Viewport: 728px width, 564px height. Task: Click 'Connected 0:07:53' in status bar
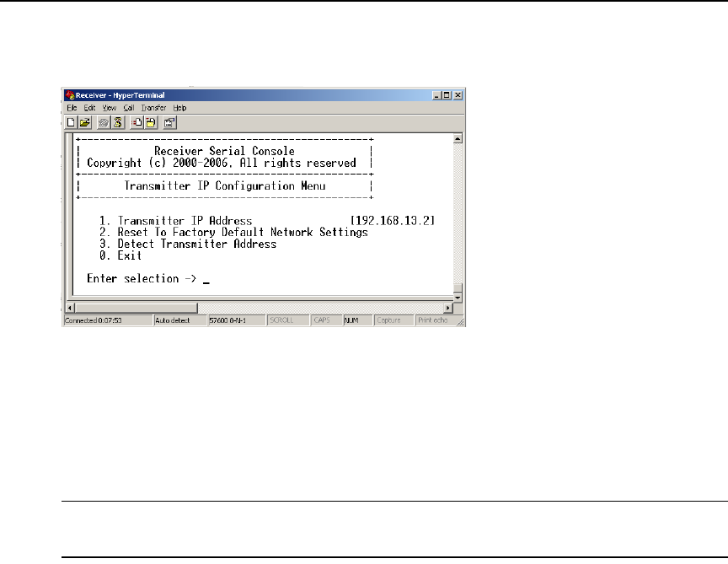[x=94, y=320]
